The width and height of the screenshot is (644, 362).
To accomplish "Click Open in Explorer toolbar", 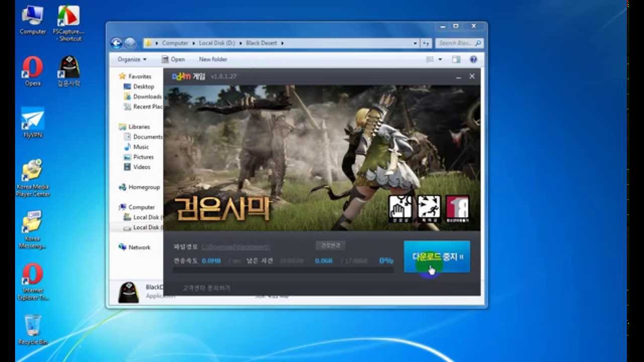I will click(174, 59).
